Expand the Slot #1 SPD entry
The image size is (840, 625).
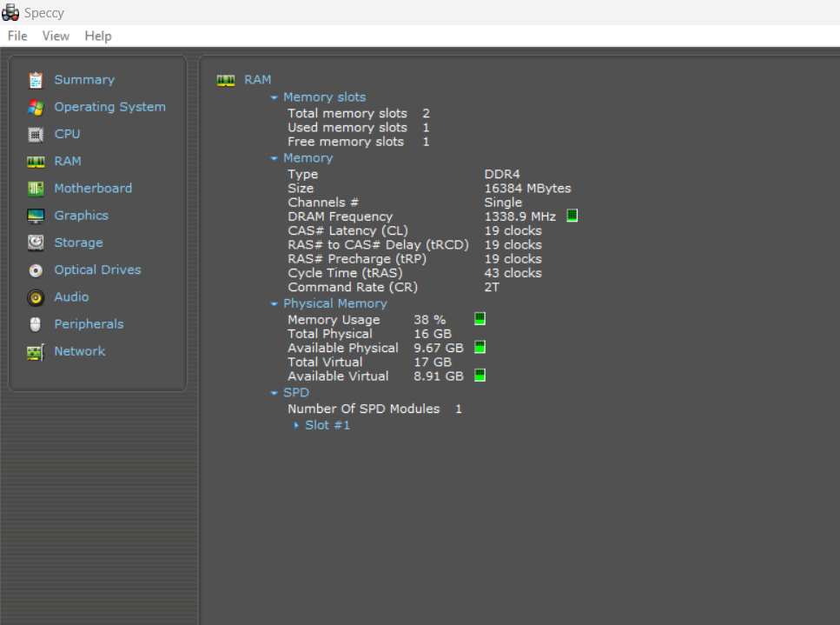tap(327, 425)
